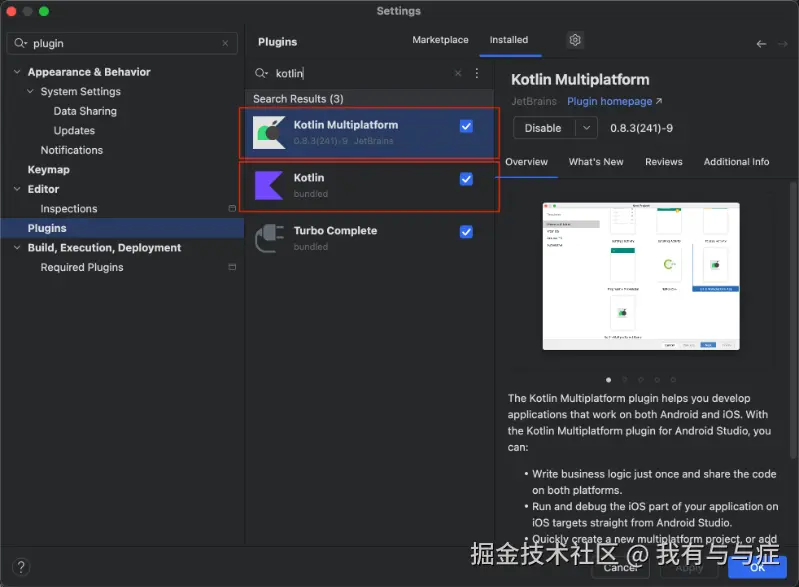This screenshot has height=587, width=799.
Task: Select the fifth screenshot carousel dot
Action: pos(673,380)
